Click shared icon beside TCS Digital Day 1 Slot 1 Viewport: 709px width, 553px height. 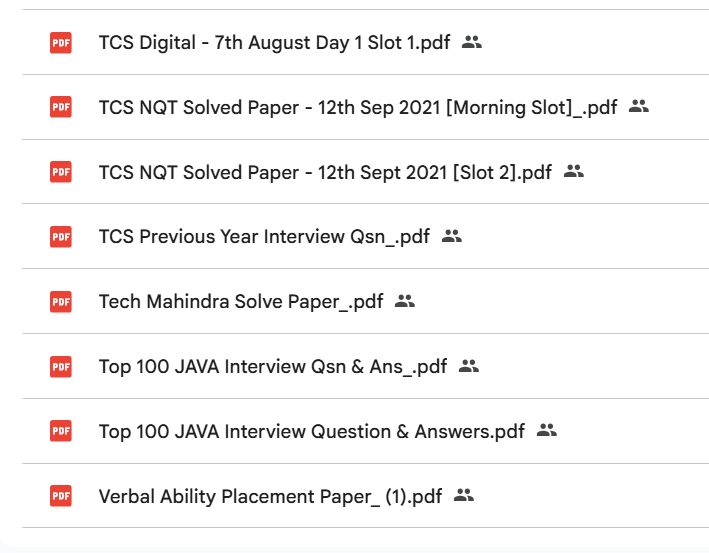pos(472,42)
